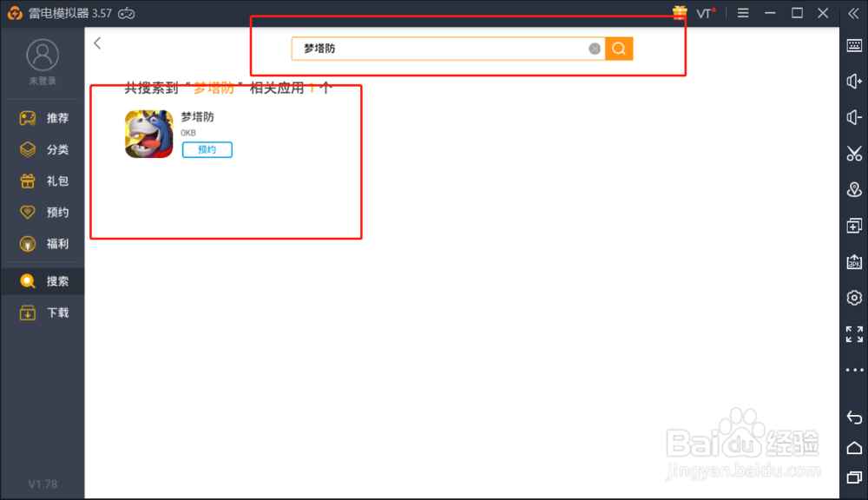Maximize the emulator window
The width and height of the screenshot is (868, 500).
(x=797, y=13)
